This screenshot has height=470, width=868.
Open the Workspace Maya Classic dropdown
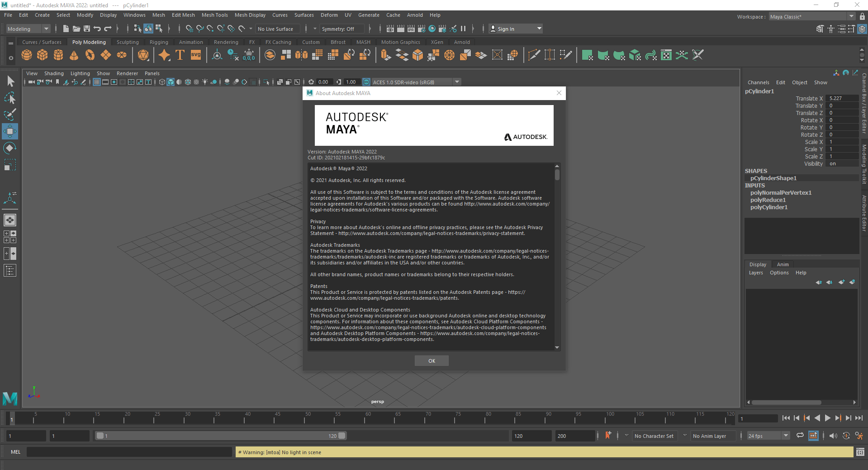(812, 17)
